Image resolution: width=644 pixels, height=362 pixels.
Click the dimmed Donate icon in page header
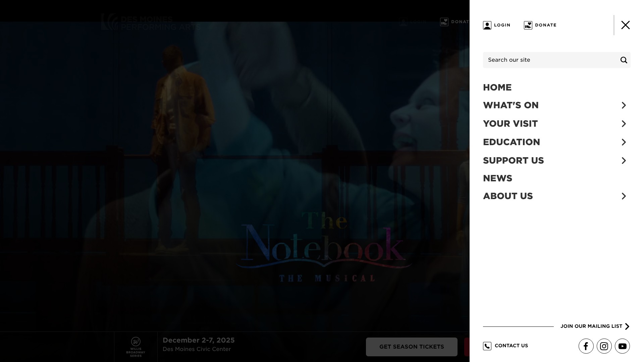[x=444, y=22]
